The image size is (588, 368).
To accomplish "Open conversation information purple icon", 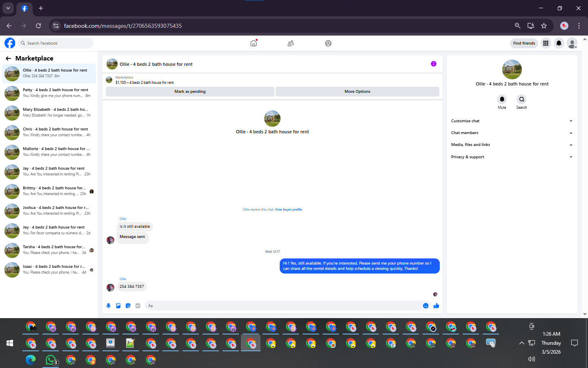I will [x=434, y=64].
